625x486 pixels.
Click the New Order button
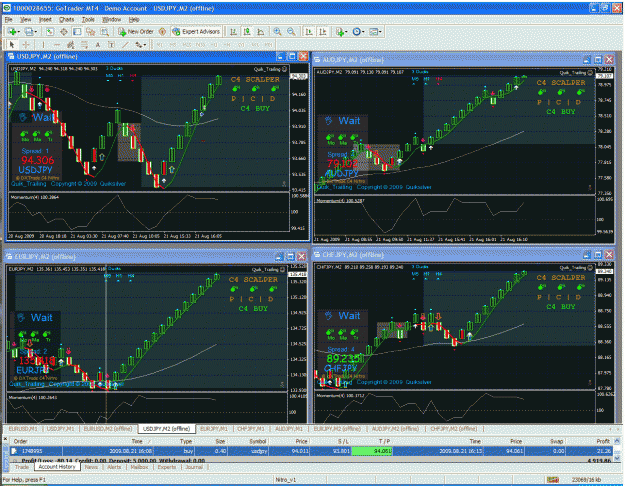136,31
